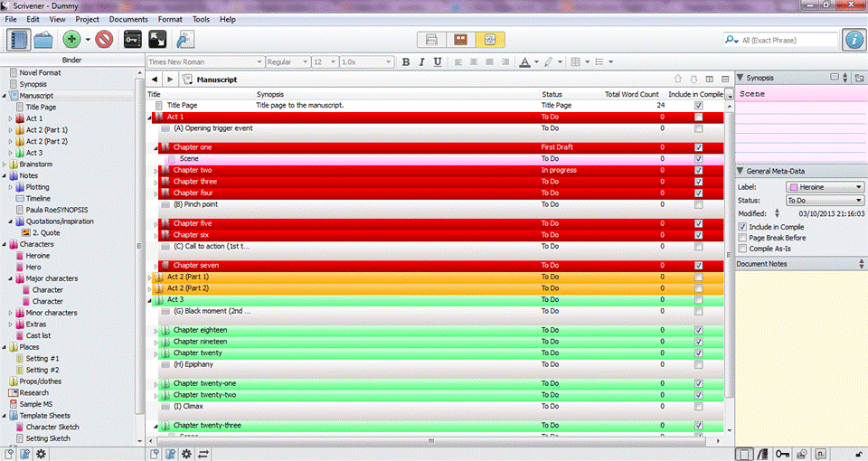
Task: Enable Page Break Before checkbox
Action: coord(742,238)
